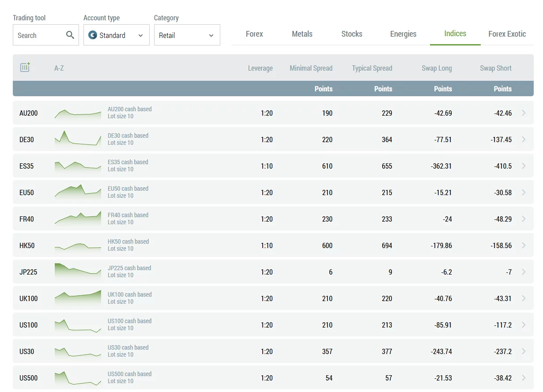The height and width of the screenshot is (392, 543).
Task: Focus the Trading tool search field
Action: pyautogui.click(x=46, y=35)
